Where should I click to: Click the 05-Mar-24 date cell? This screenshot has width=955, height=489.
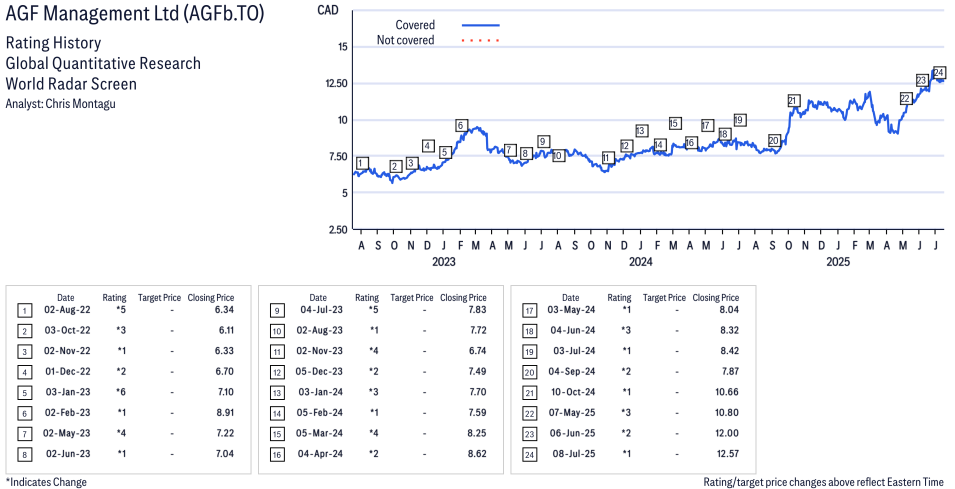(x=320, y=433)
